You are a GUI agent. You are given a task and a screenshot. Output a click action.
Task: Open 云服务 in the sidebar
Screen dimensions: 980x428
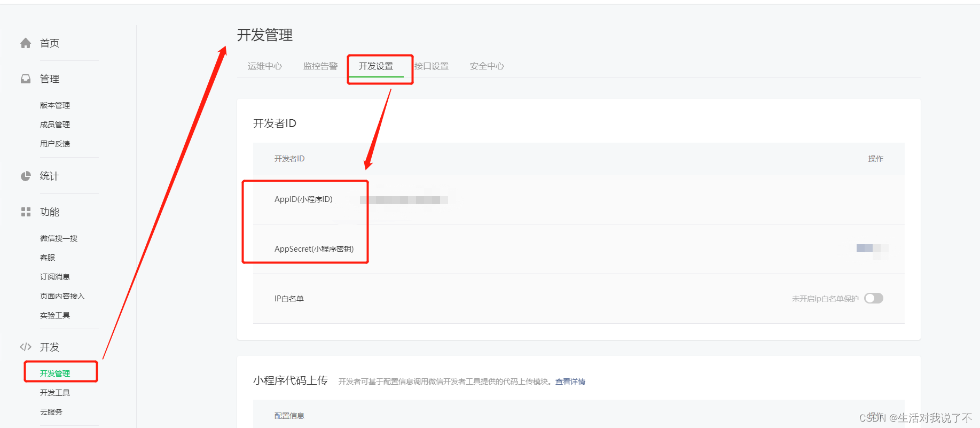pos(51,412)
